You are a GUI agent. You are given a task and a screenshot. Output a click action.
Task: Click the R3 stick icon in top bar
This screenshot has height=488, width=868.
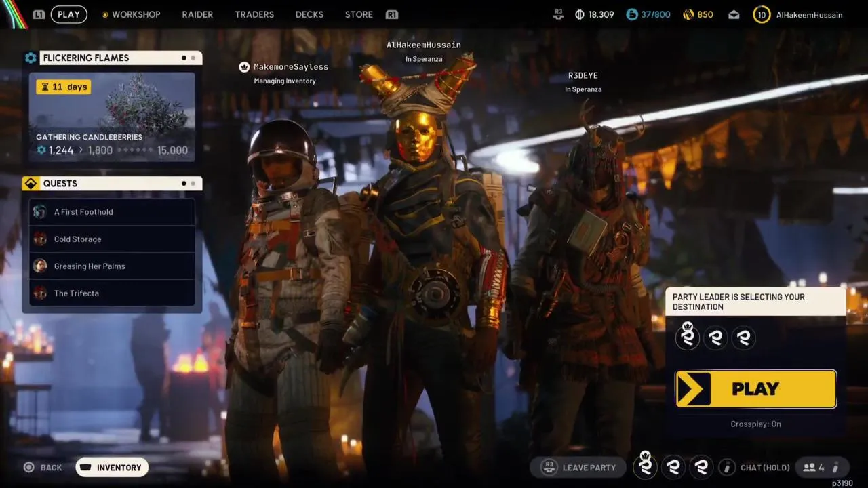click(559, 14)
